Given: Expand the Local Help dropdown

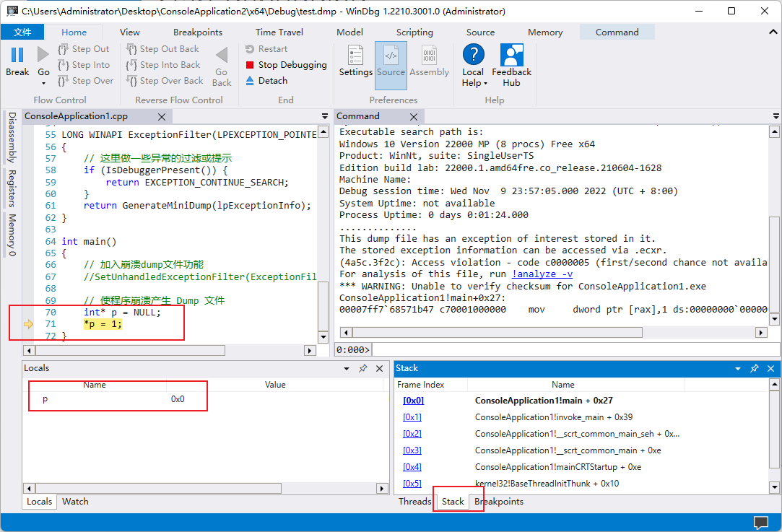Looking at the screenshot, I should point(486,83).
